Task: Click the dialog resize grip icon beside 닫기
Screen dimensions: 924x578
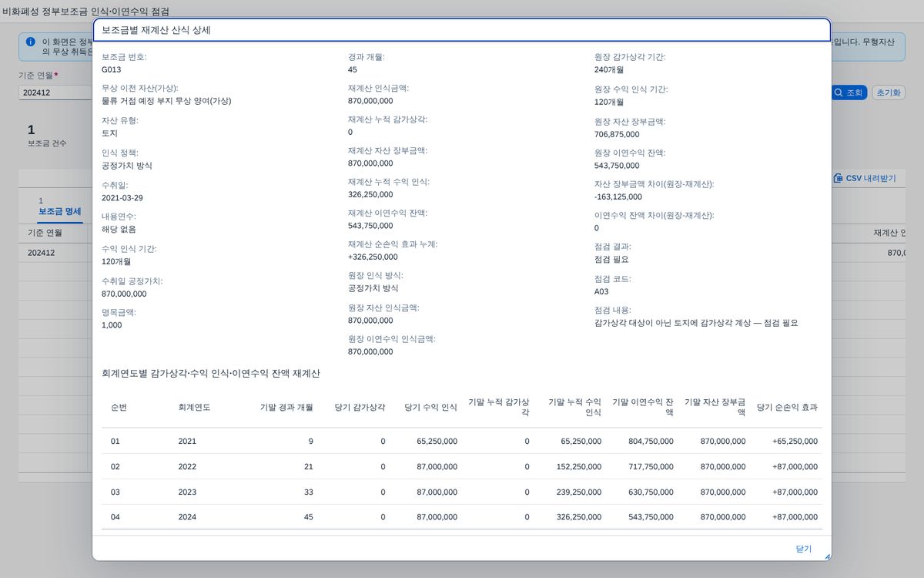Action: coord(827,556)
